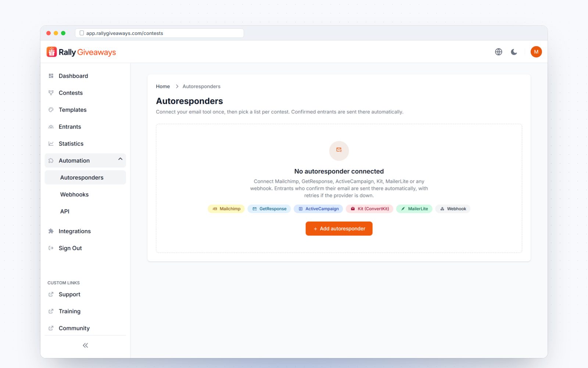Click the Automation gear icon

[51, 160]
